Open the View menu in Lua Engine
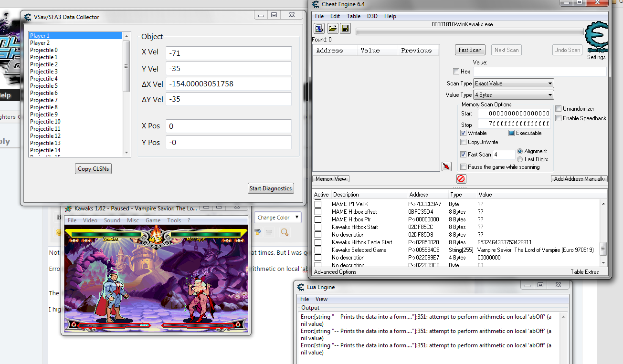 coord(322,299)
